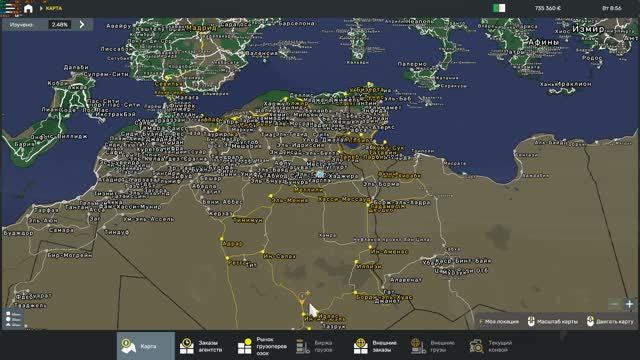
Task: Click the Адрар city label
Action: pyautogui.click(x=232, y=244)
